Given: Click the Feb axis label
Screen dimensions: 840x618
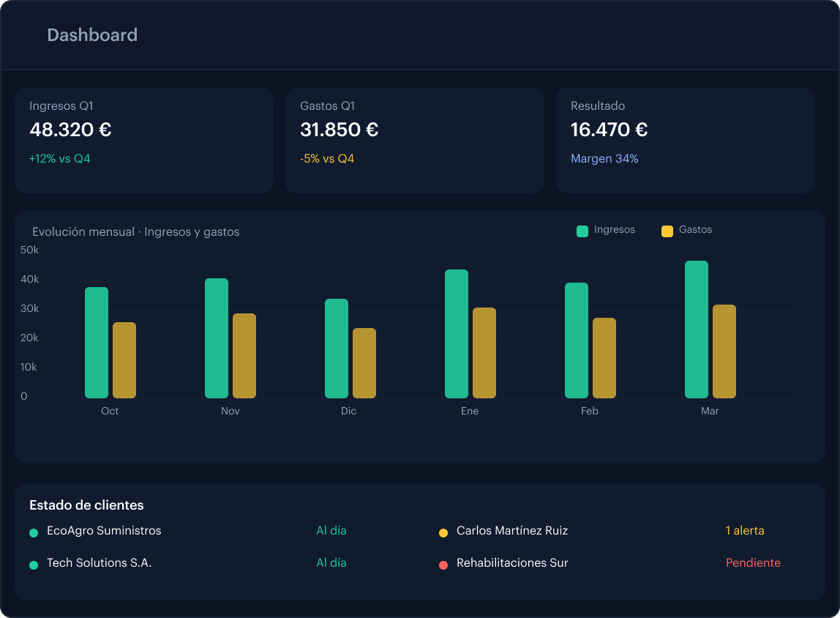Looking at the screenshot, I should click(x=590, y=411).
